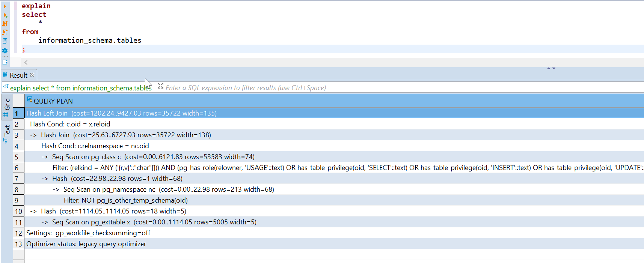Viewport: 644px width, 263px height.
Task: Open the Explain execution plan icon
Action: pos(5,41)
